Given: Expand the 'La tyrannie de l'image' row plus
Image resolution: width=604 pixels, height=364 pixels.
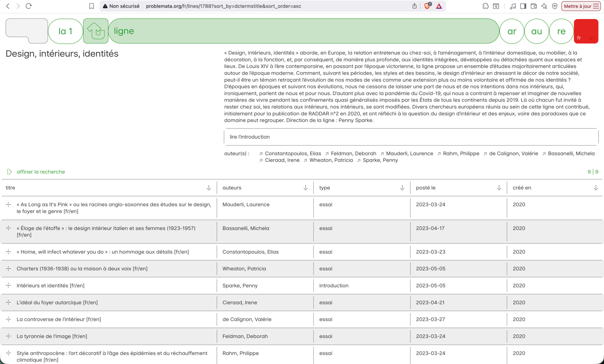Looking at the screenshot, I should pyautogui.click(x=8, y=336).
